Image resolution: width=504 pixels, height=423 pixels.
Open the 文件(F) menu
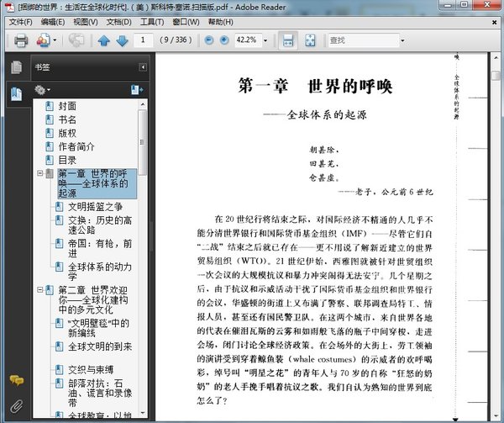coord(20,22)
